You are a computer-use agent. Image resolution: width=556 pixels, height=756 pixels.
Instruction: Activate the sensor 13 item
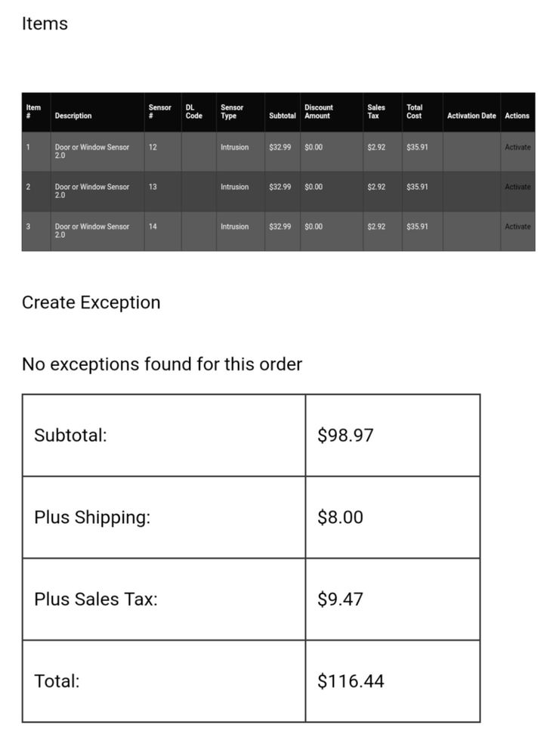click(x=517, y=187)
